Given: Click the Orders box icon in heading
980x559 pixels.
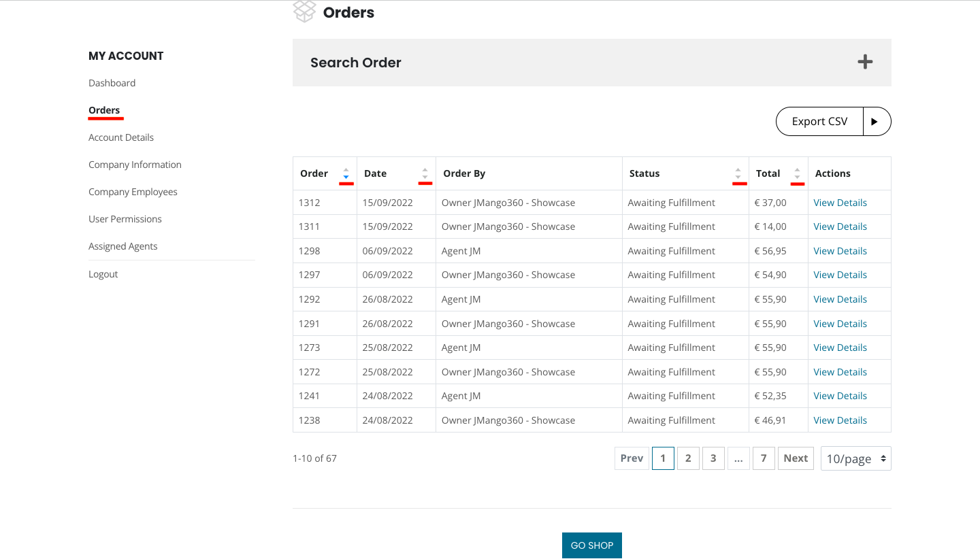Looking at the screenshot, I should (304, 12).
